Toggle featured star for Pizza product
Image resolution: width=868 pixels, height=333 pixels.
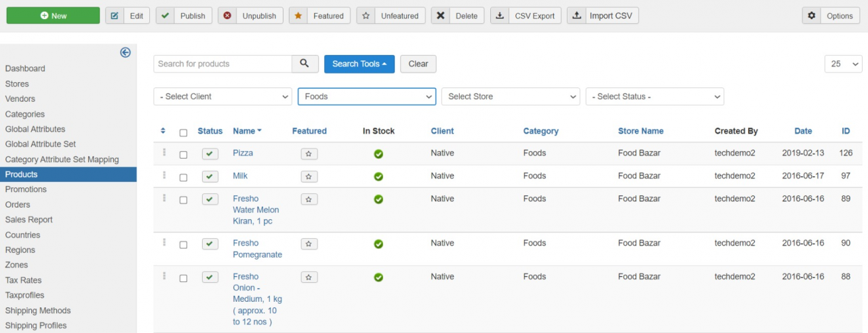[309, 154]
